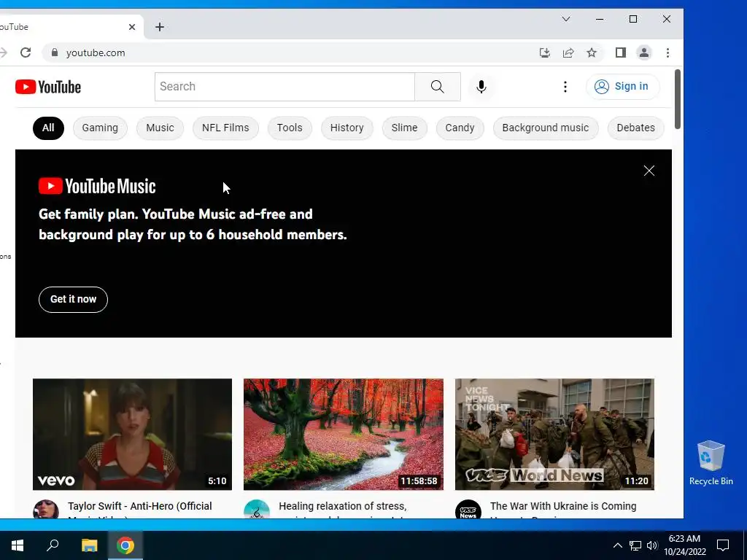Click the install app icon
The image size is (747, 560).
[x=544, y=52]
